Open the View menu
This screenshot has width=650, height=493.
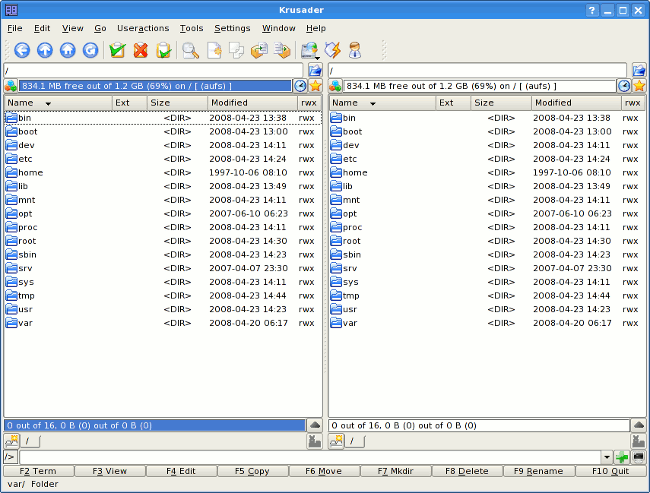click(x=73, y=28)
